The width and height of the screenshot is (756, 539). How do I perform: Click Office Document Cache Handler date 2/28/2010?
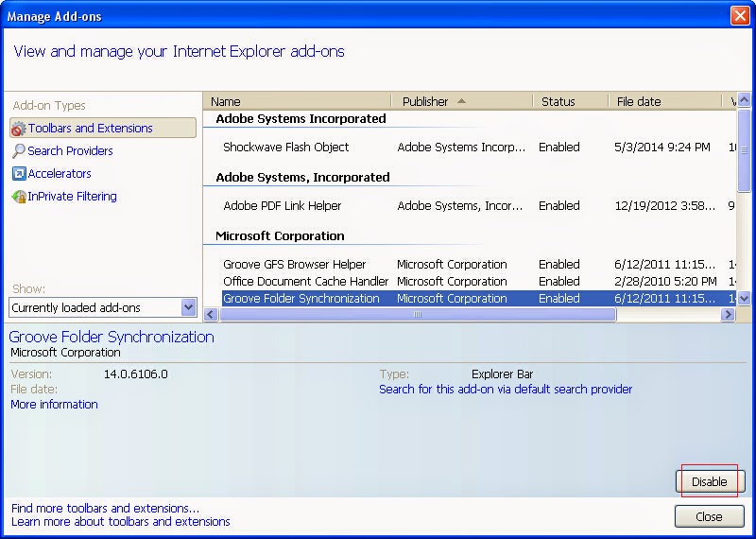coord(665,282)
